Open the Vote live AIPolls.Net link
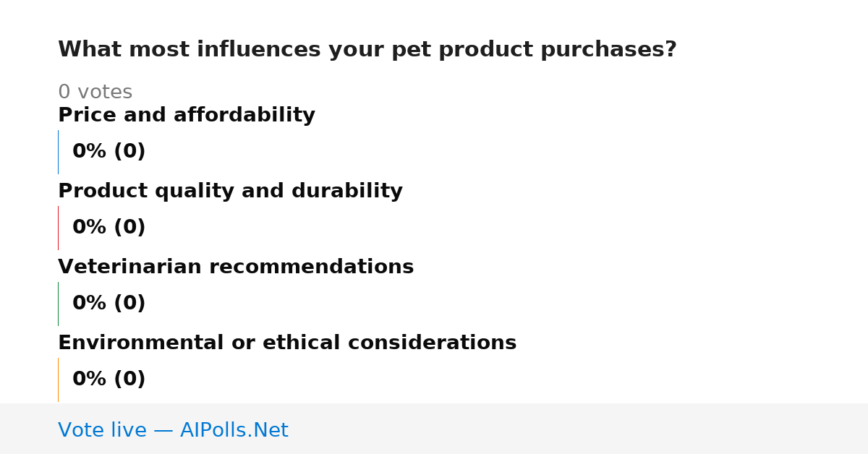 173,431
